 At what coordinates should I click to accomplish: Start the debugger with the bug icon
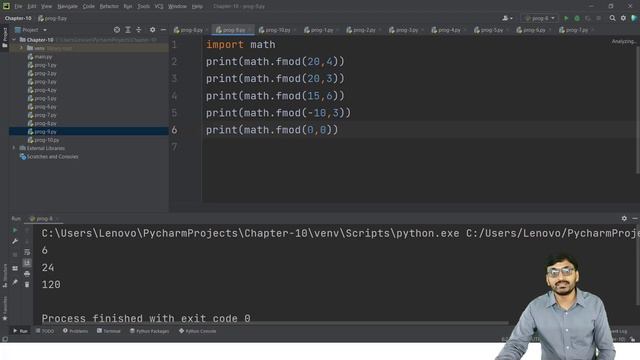[x=577, y=18]
